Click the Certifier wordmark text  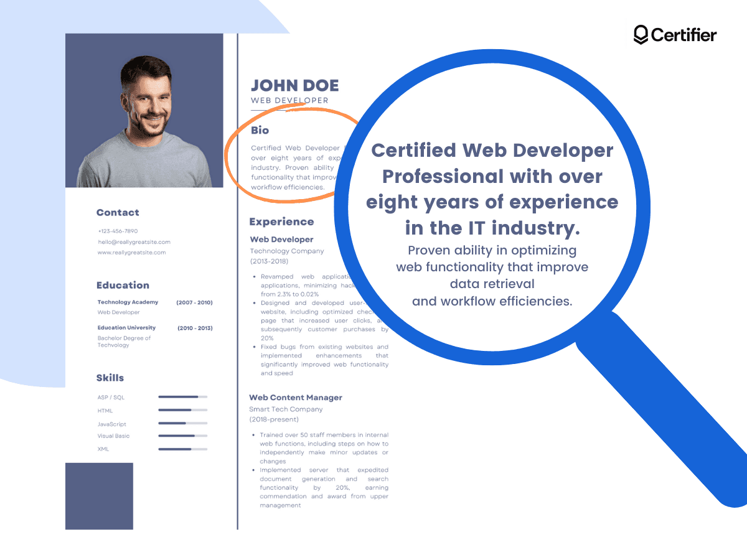click(684, 35)
